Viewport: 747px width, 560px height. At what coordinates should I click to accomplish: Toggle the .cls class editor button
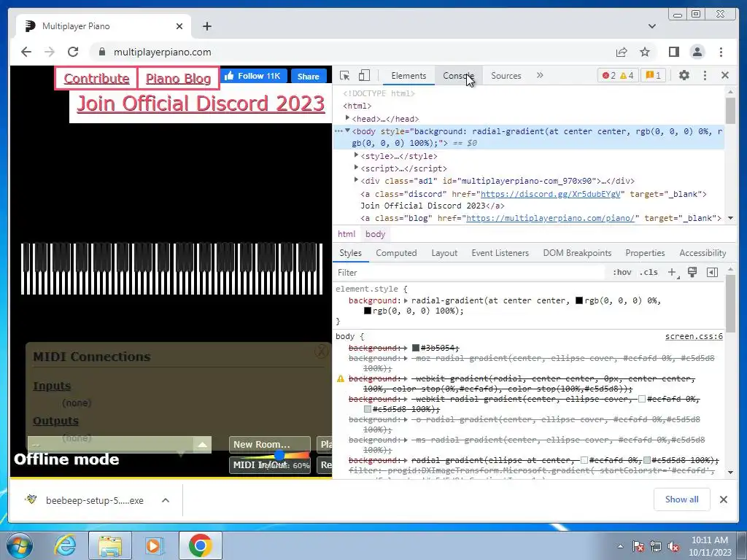[x=649, y=273]
